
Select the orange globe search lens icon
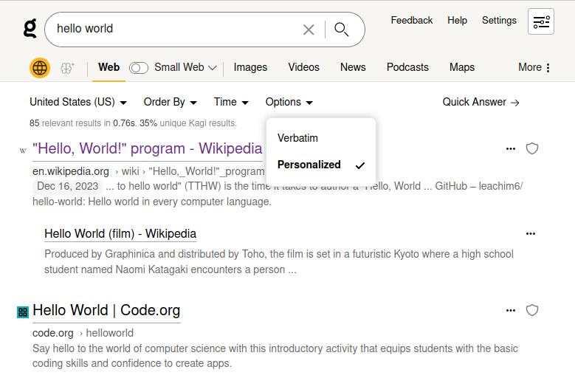pos(40,68)
